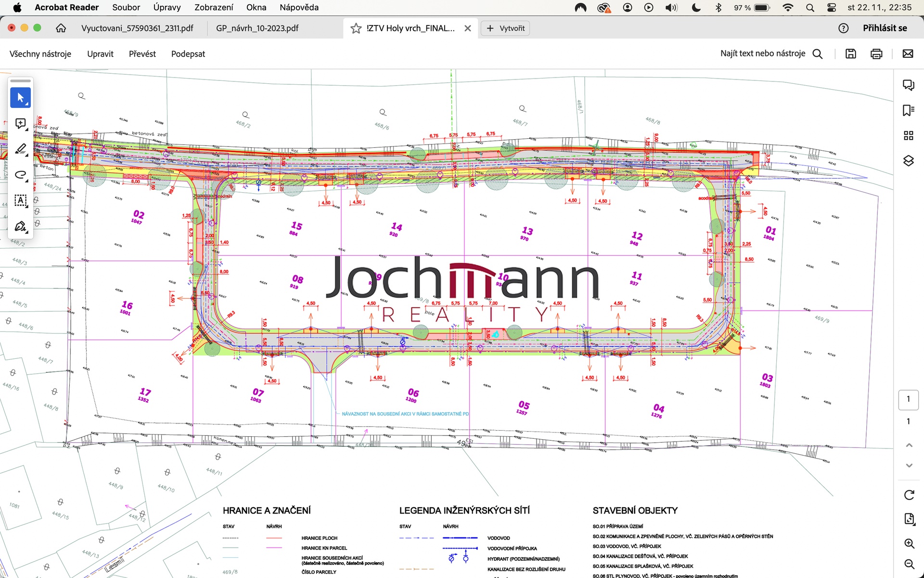Open the Převést tools
Viewport: 924px width, 578px height.
[142, 54]
